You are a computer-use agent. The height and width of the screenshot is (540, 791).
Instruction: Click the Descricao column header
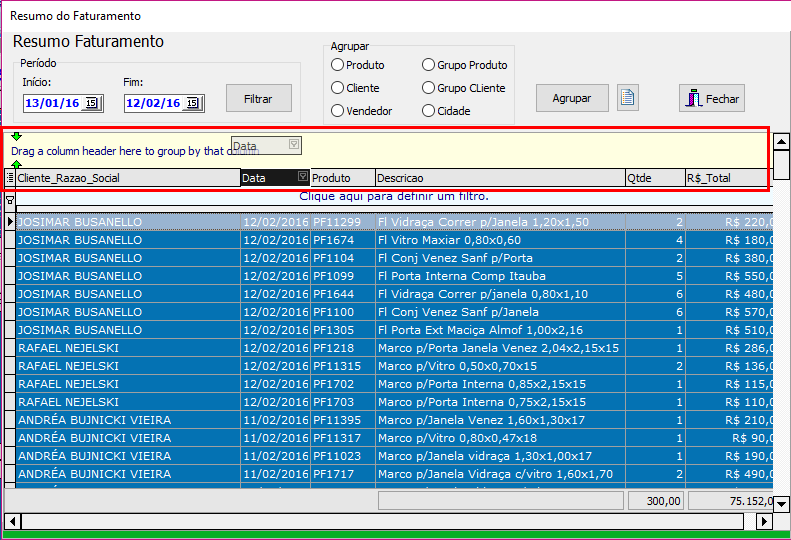click(x=498, y=178)
